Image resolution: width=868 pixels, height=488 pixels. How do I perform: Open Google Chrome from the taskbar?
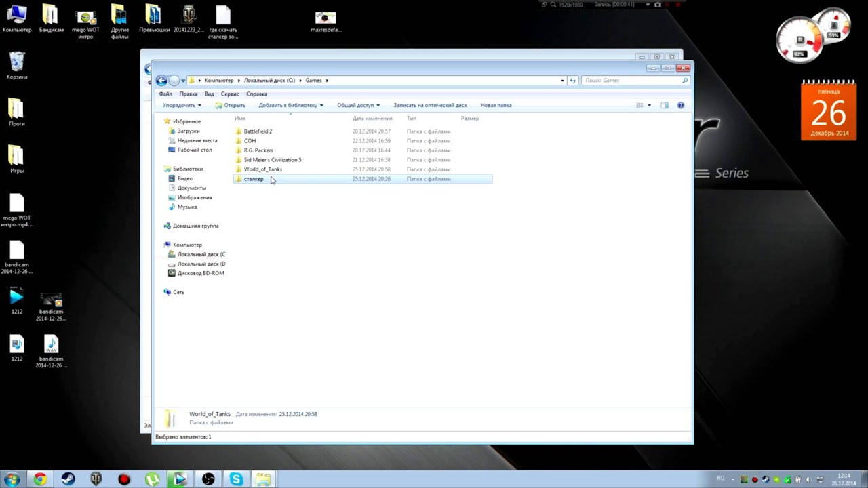tap(40, 479)
